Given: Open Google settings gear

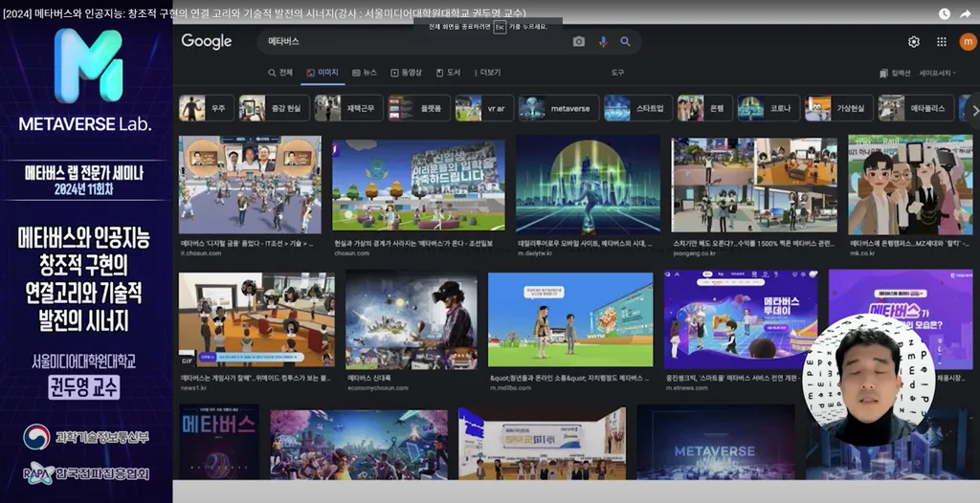Looking at the screenshot, I should (914, 42).
